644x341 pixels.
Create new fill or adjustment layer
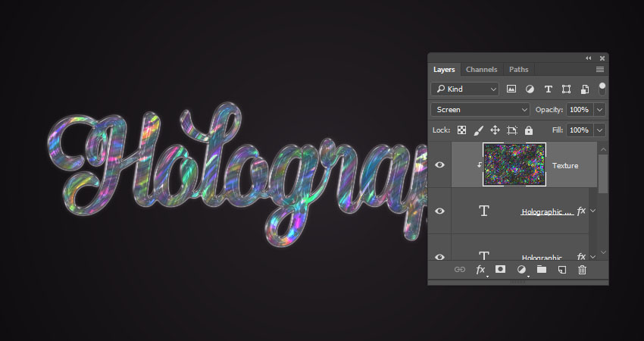[x=521, y=270]
